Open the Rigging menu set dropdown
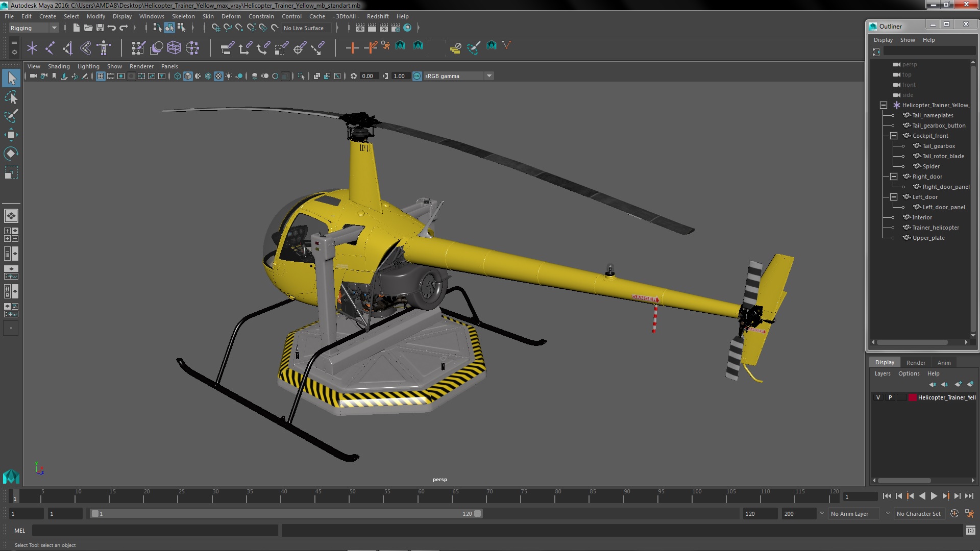The width and height of the screenshot is (980, 551). (33, 28)
